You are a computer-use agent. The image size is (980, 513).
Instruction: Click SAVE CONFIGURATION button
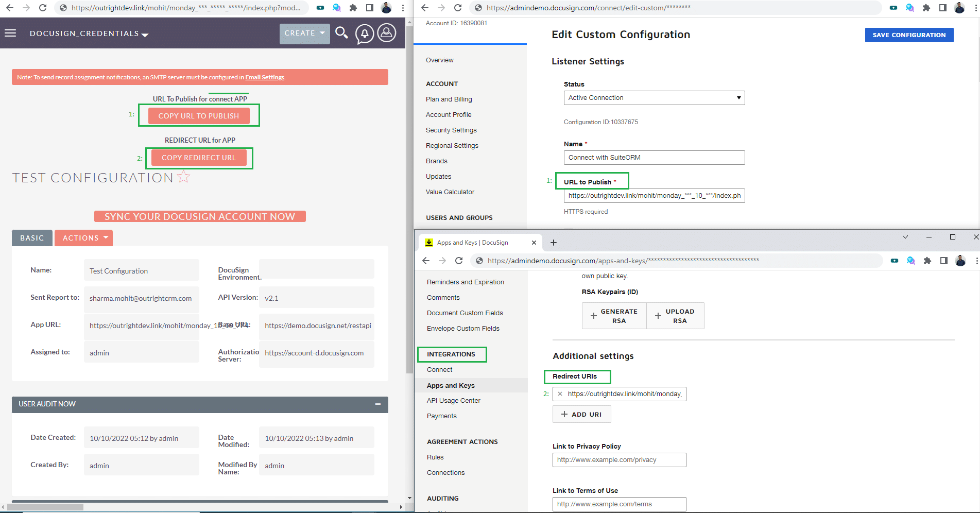909,35
